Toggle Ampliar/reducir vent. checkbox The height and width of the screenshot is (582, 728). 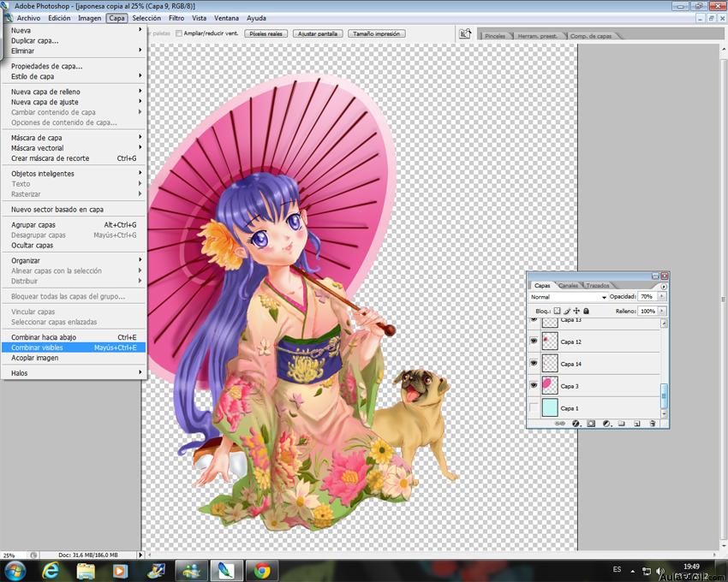click(179, 33)
